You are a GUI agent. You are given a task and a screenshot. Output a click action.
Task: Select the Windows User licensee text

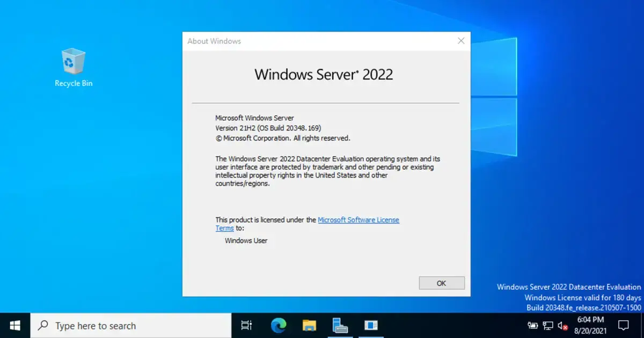pyautogui.click(x=246, y=240)
